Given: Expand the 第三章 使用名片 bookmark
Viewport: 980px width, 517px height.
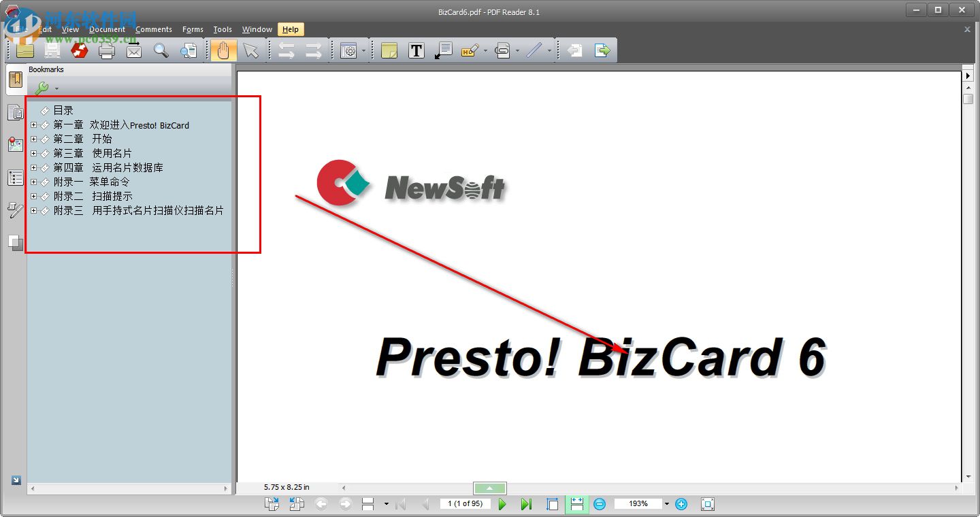Looking at the screenshot, I should click(x=34, y=153).
